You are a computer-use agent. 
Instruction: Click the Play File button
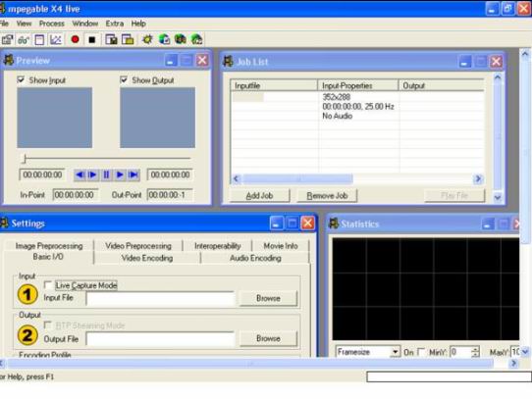click(454, 196)
